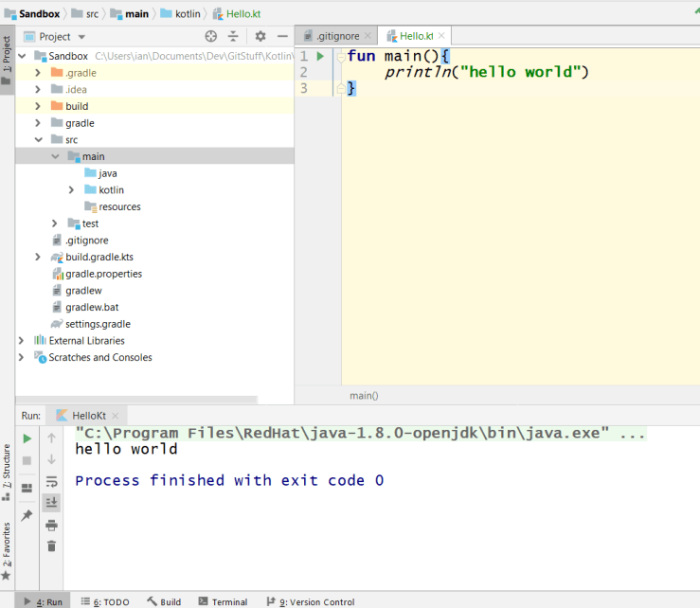Expand the build folder
700x608 pixels.
pos(38,106)
